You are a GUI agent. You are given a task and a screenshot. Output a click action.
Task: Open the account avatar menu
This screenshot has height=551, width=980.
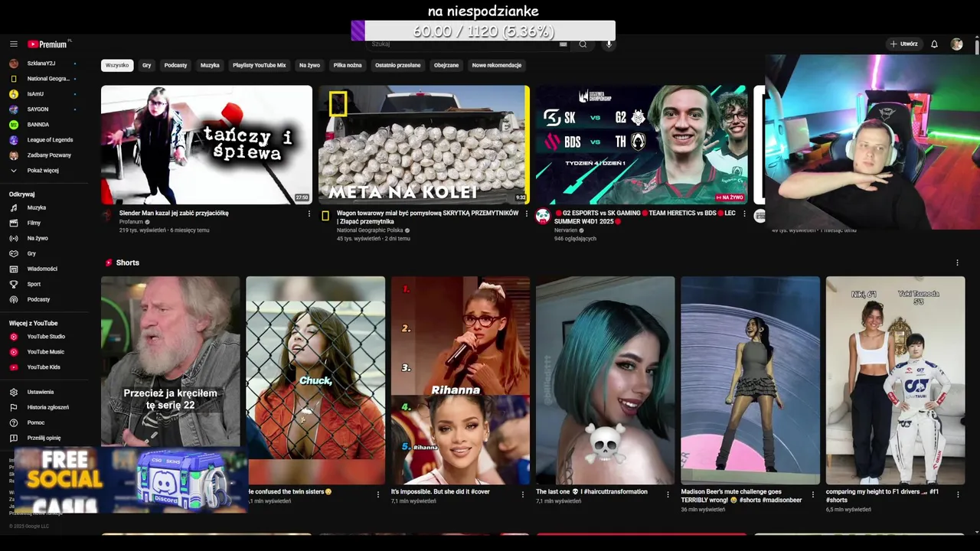coord(956,44)
